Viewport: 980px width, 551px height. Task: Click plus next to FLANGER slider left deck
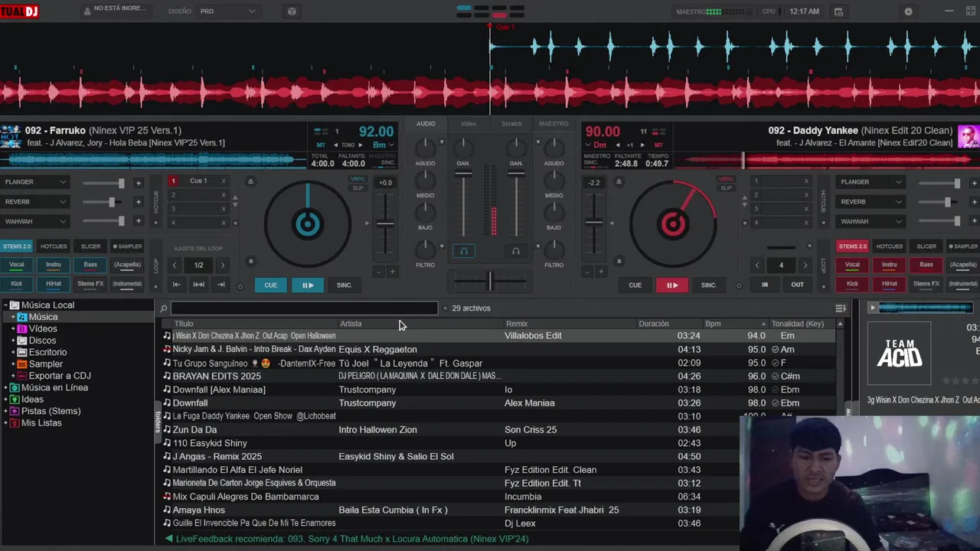click(x=139, y=183)
